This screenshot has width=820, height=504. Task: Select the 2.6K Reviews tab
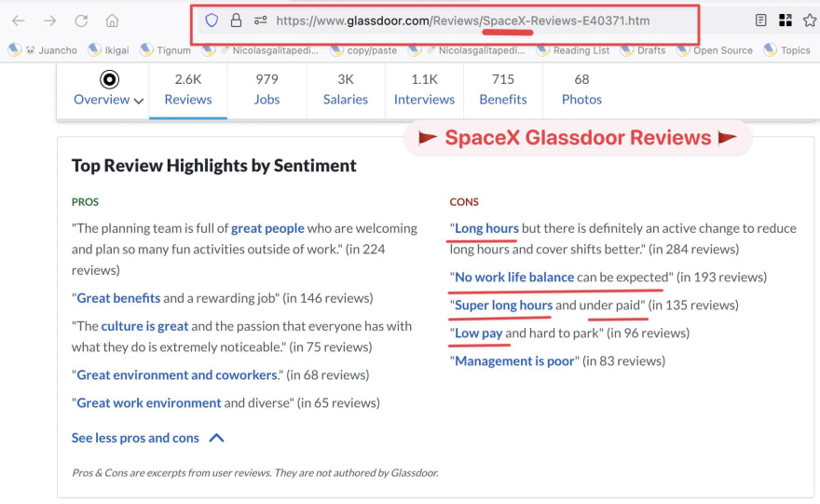click(187, 89)
